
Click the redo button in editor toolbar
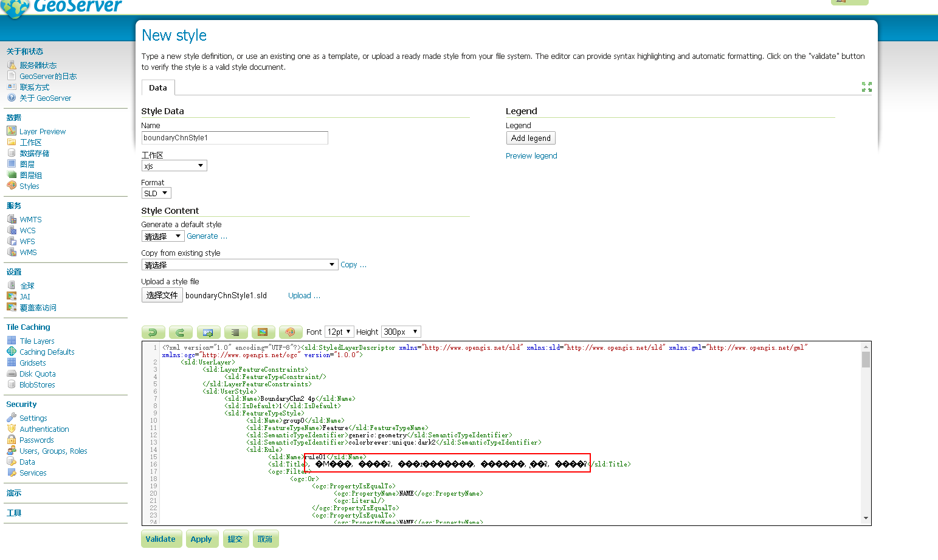[181, 332]
